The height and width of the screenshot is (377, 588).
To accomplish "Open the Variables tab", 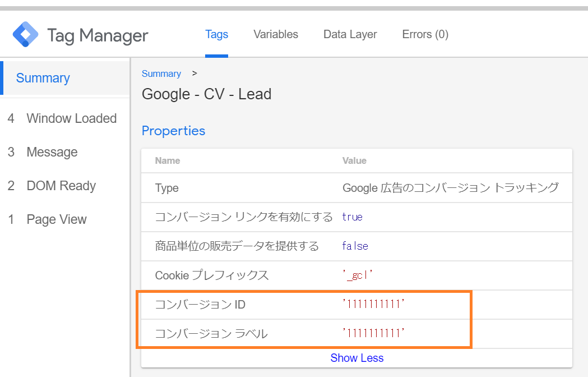I will click(x=275, y=34).
